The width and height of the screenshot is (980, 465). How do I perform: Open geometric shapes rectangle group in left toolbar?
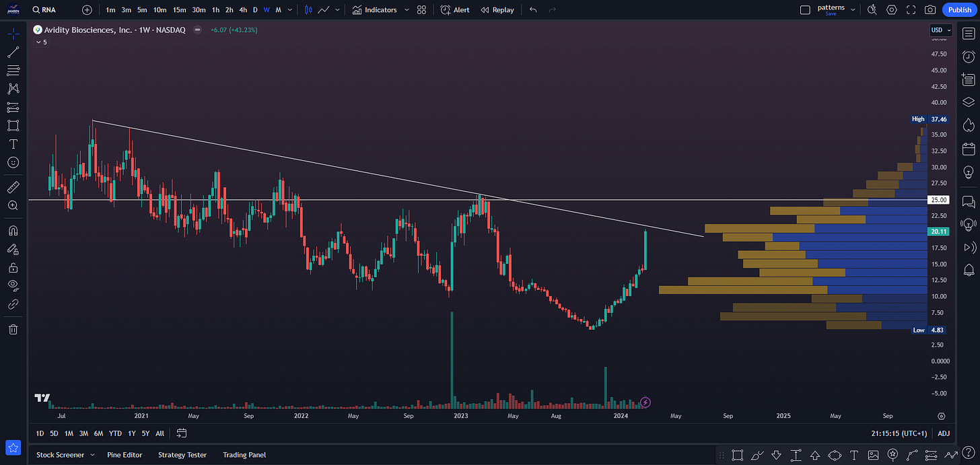pyautogui.click(x=13, y=125)
